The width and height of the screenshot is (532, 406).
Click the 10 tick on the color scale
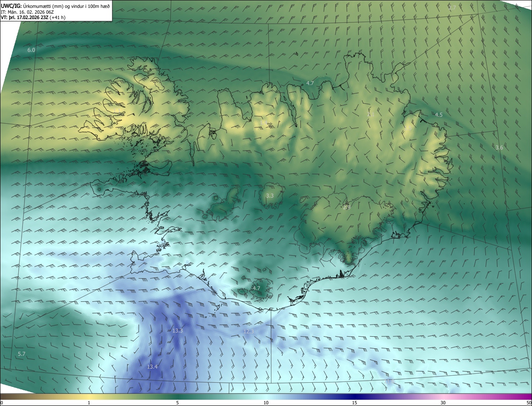point(266,403)
